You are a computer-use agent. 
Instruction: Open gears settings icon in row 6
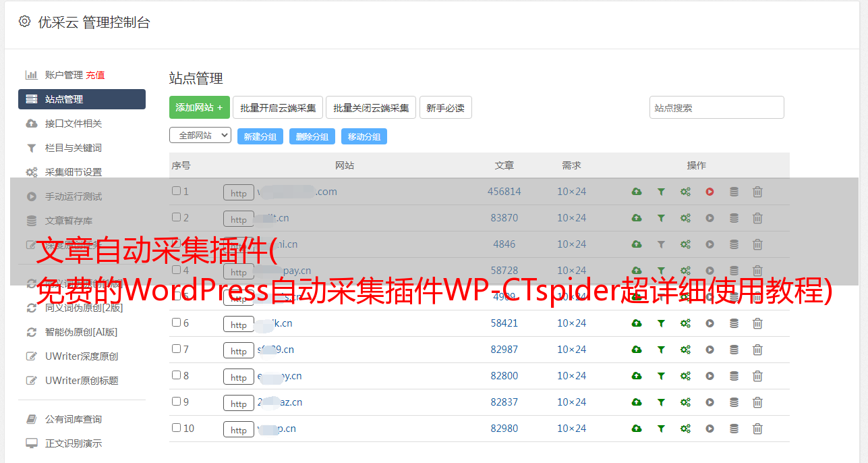click(685, 323)
